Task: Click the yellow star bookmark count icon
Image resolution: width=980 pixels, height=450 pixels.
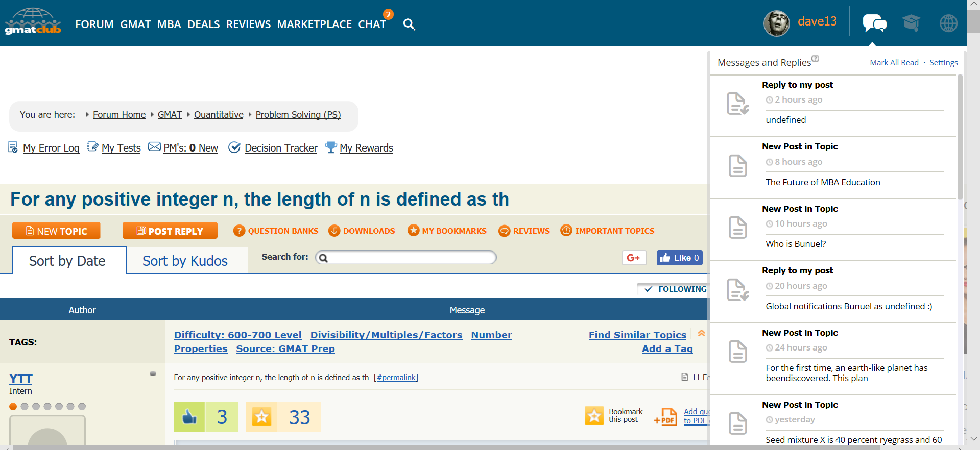Action: point(261,417)
